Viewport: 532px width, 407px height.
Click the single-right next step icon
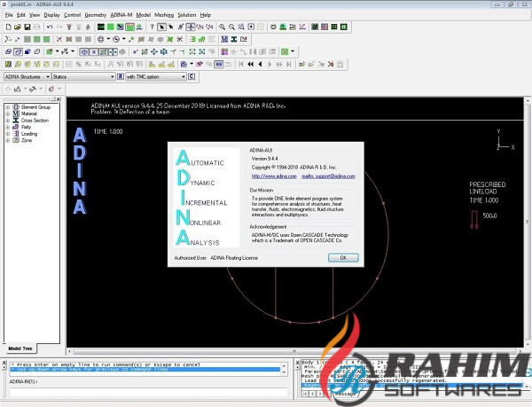coord(270,64)
